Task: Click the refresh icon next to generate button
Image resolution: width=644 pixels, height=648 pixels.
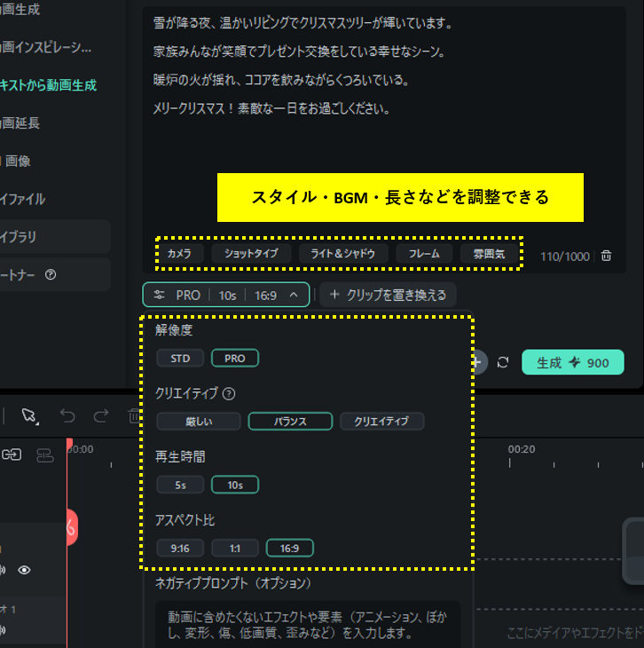Action: click(503, 362)
